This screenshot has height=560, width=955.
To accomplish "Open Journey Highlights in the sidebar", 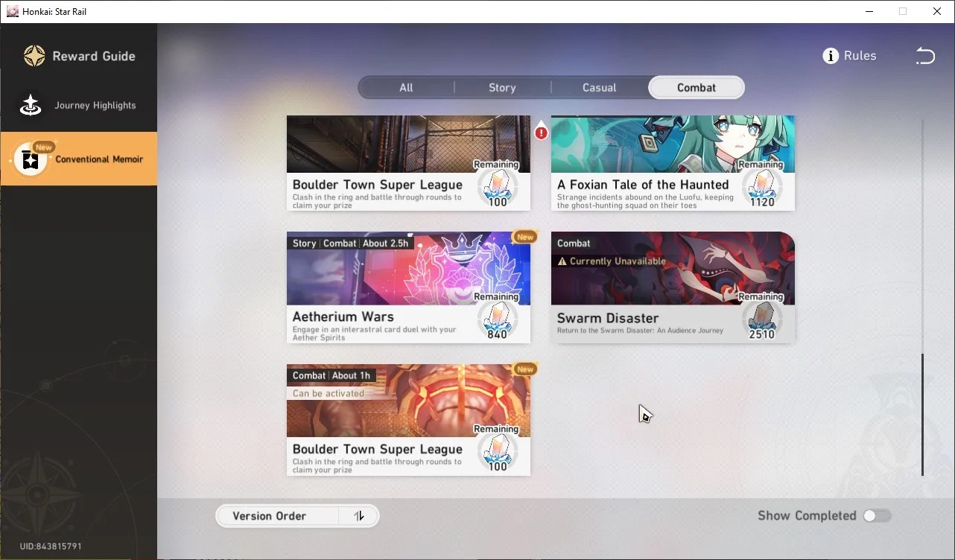I will coord(79,105).
